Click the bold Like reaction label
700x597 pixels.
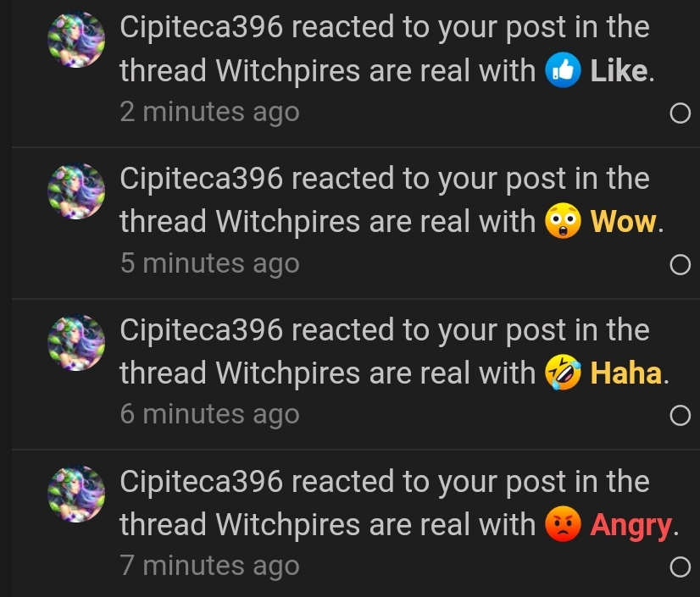click(x=619, y=71)
